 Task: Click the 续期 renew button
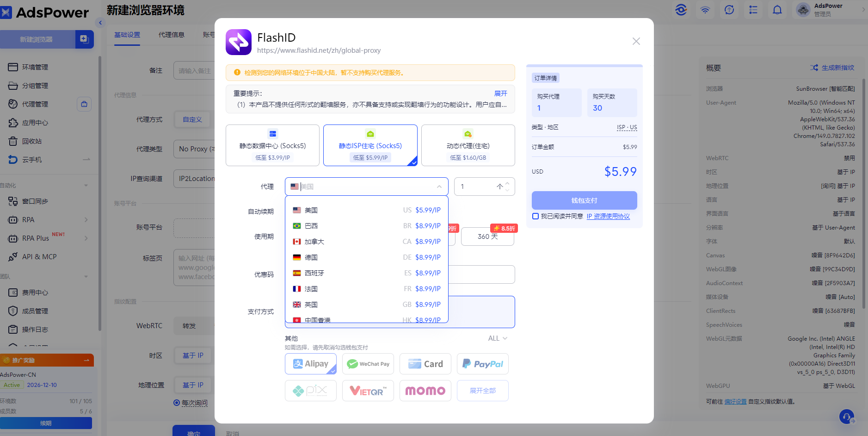46,423
